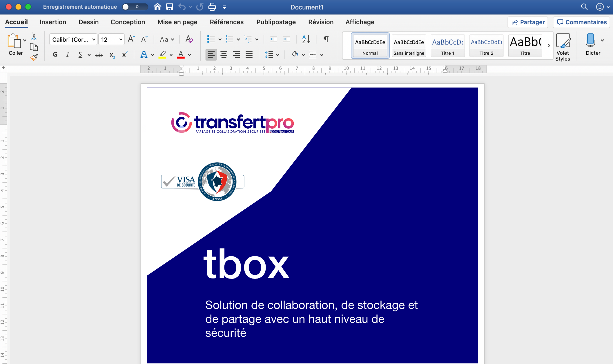Justify the paragraph text
This screenshot has width=613, height=364.
click(249, 54)
